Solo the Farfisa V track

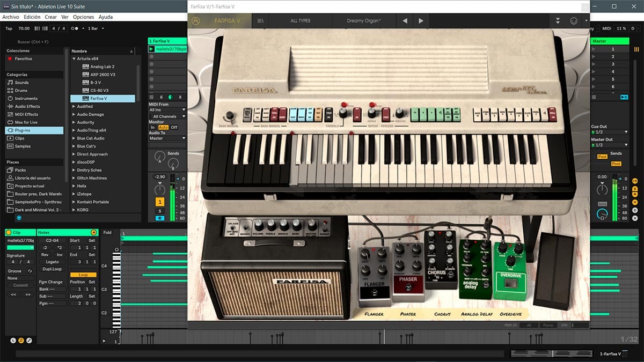[160, 211]
